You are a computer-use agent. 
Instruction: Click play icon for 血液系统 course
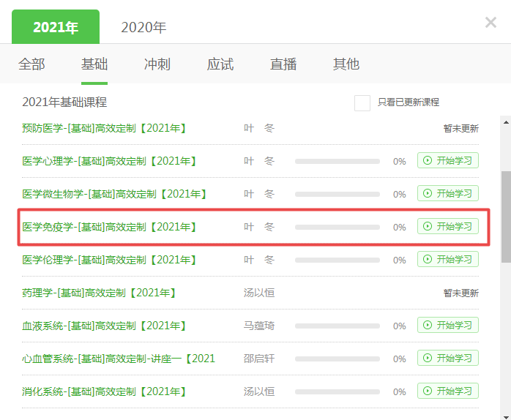427,326
